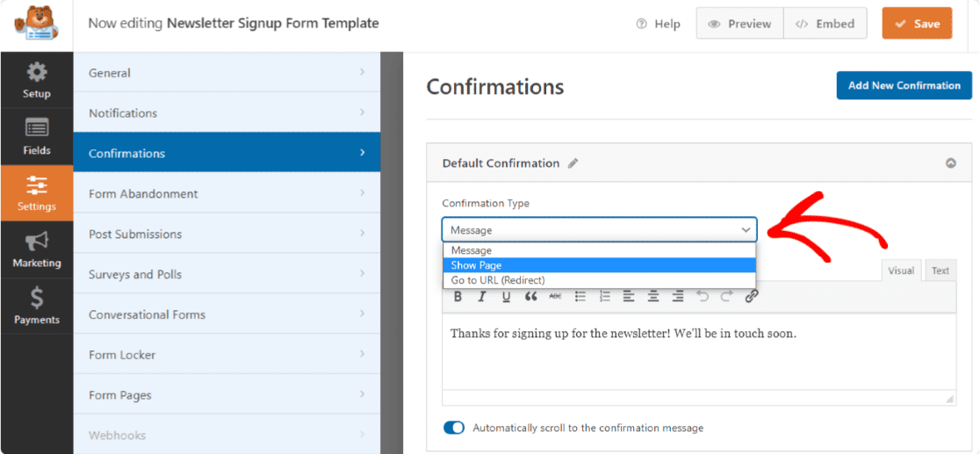Open Conversational Forms settings section
This screenshot has height=454, width=980.
[227, 313]
